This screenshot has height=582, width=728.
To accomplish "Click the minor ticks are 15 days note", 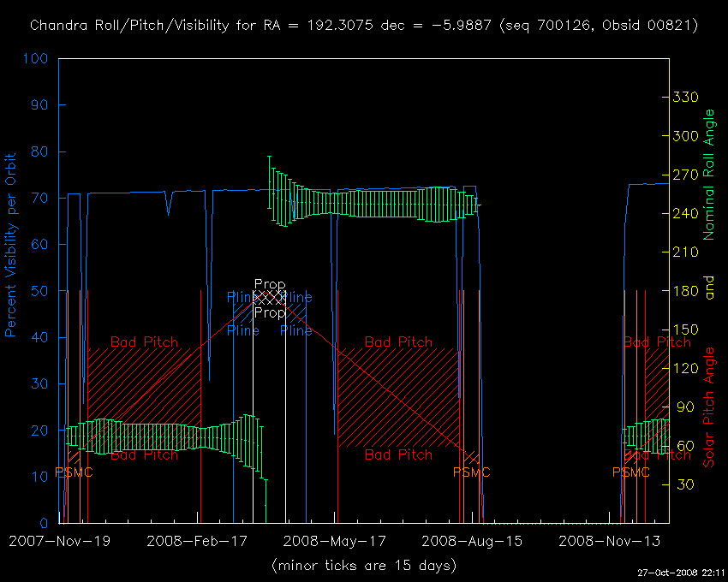I will [363, 566].
